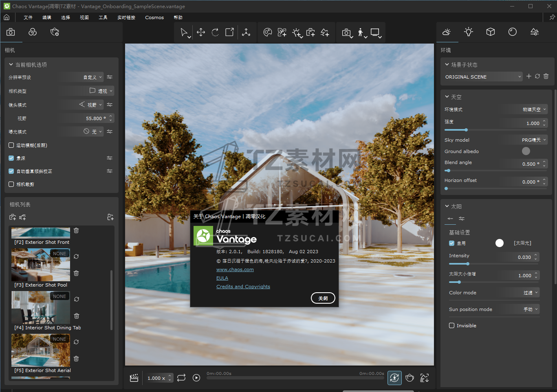Switch to the Materials sphere tab icon
The image size is (557, 392).
[x=513, y=32]
